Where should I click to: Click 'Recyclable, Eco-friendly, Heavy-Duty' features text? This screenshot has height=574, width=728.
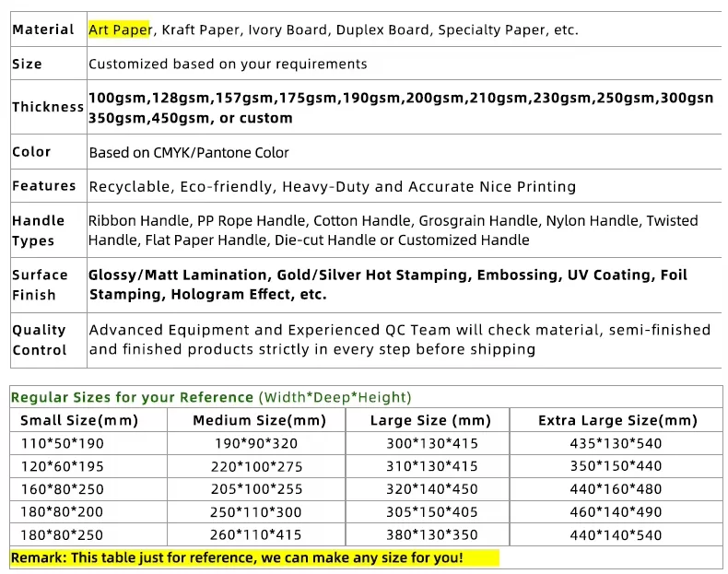(229, 186)
